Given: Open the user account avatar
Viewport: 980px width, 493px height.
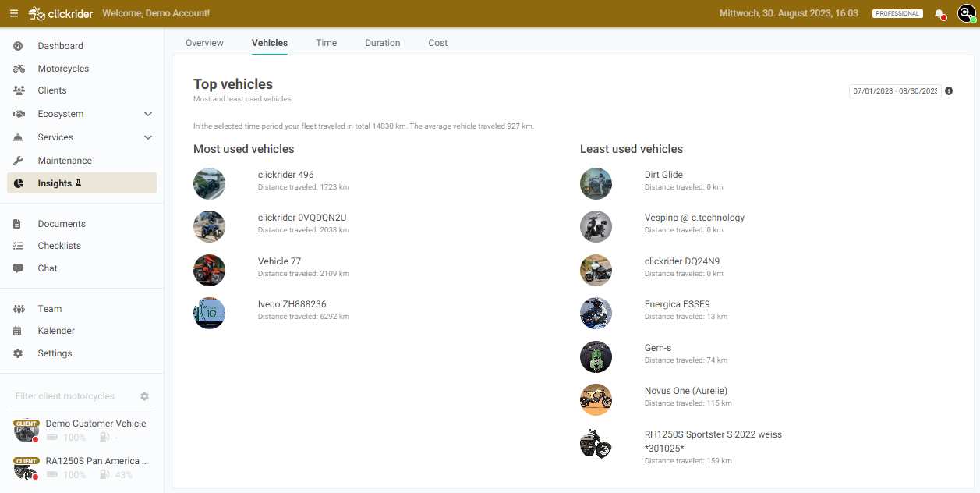Looking at the screenshot, I should 966,13.
